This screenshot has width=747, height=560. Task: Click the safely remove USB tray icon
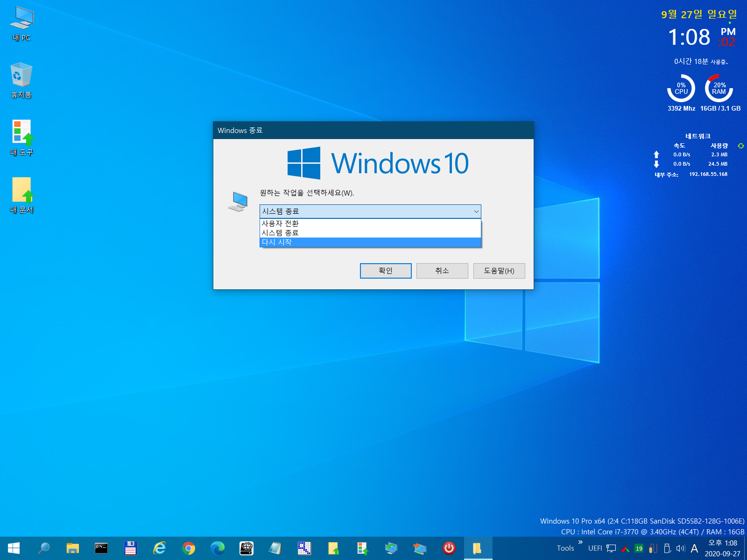coord(667,548)
